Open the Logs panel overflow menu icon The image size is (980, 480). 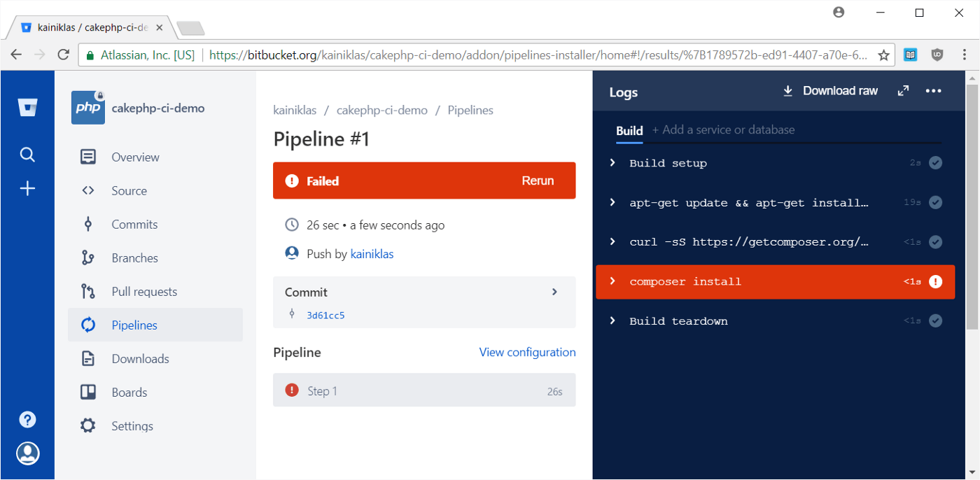click(x=934, y=90)
